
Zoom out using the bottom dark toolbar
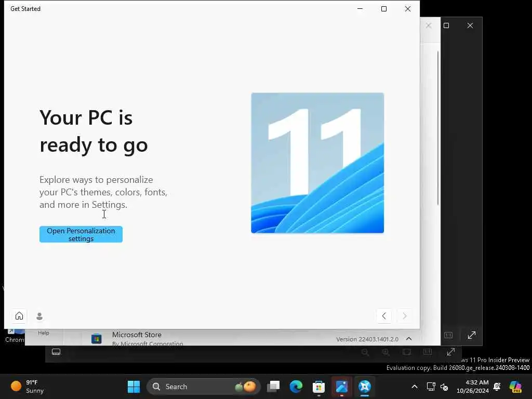coord(365,352)
